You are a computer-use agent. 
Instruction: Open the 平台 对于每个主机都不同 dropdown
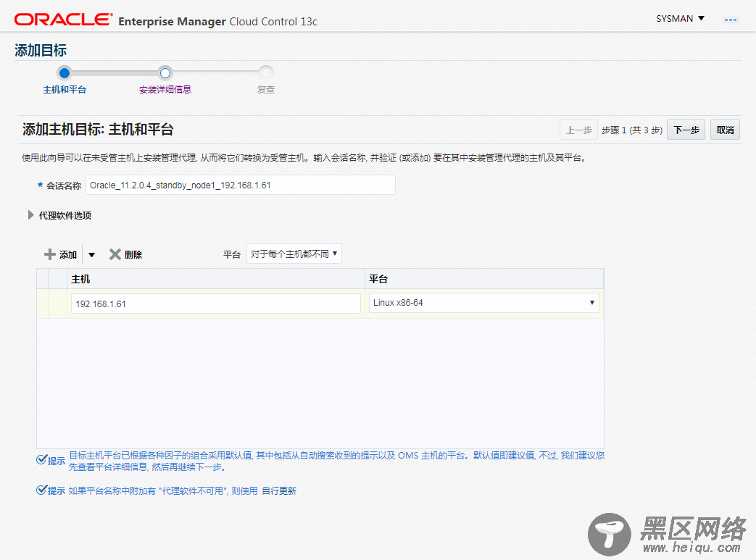[x=294, y=254]
